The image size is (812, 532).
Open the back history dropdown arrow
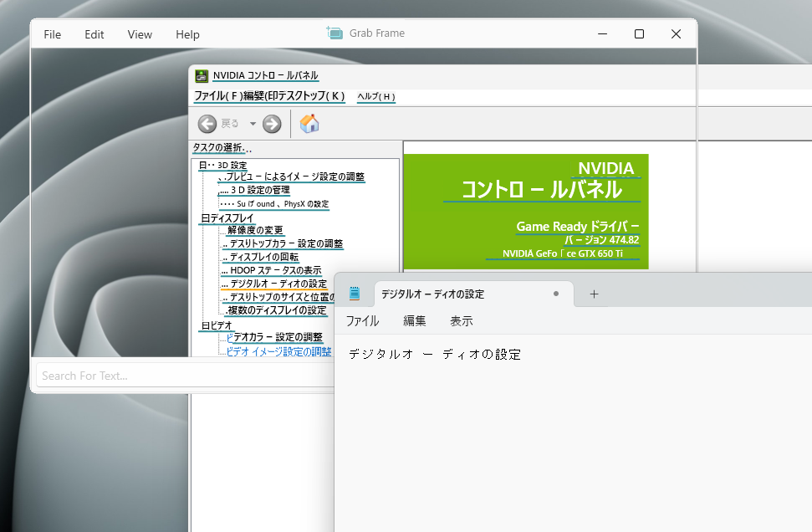[x=253, y=124]
